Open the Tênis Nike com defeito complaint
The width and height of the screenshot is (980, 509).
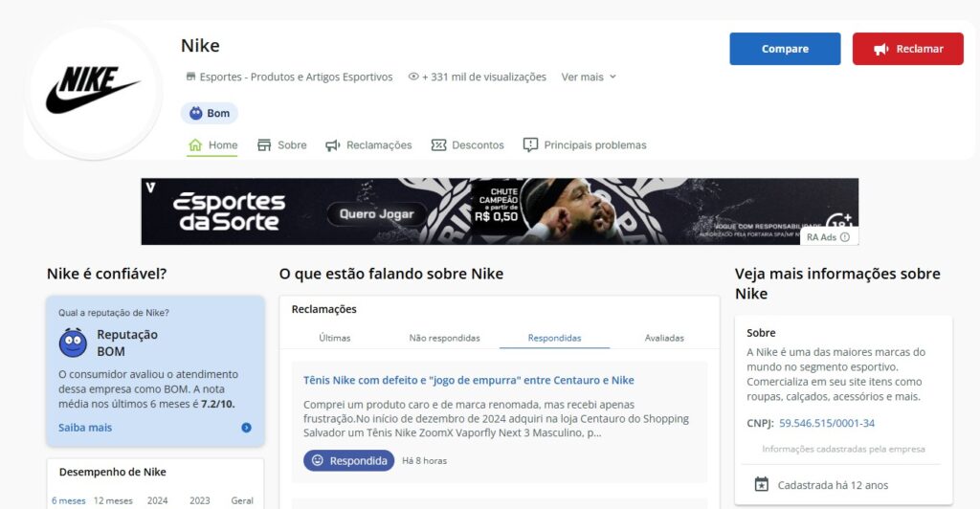(469, 381)
